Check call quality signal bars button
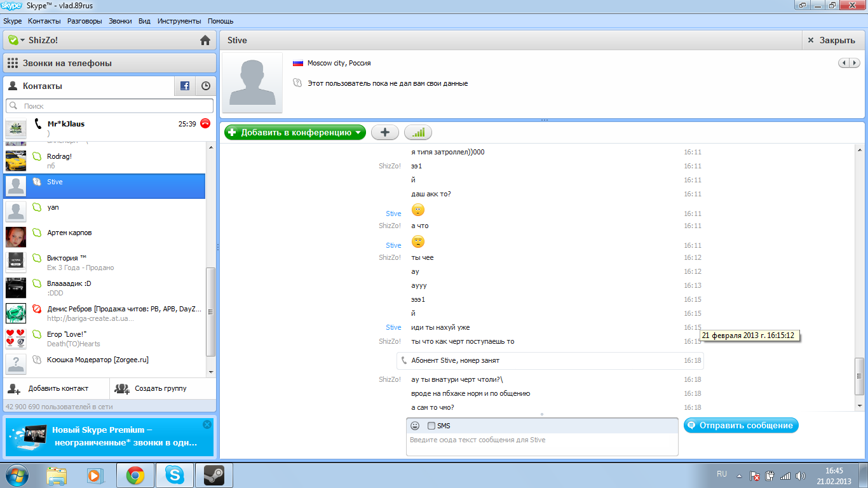Image resolution: width=868 pixels, height=488 pixels. pos(418,132)
